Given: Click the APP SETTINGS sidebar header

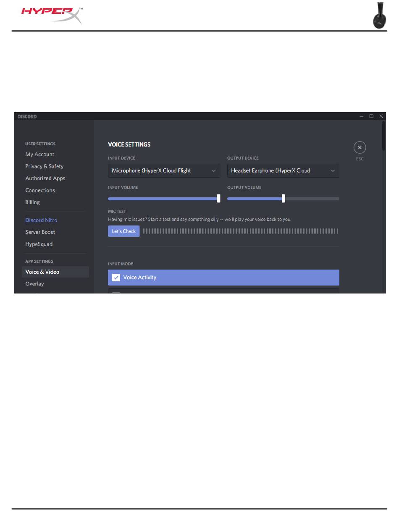Looking at the screenshot, I should point(39,262).
